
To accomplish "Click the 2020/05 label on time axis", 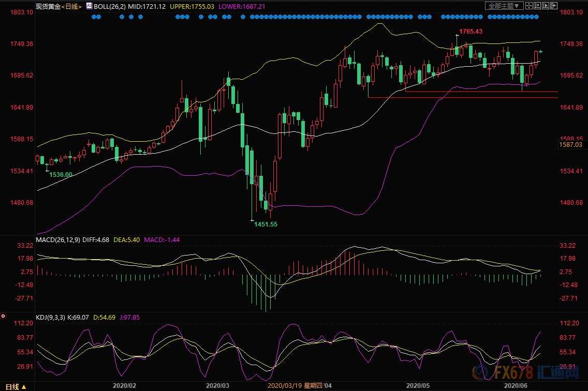I will pos(418,386).
